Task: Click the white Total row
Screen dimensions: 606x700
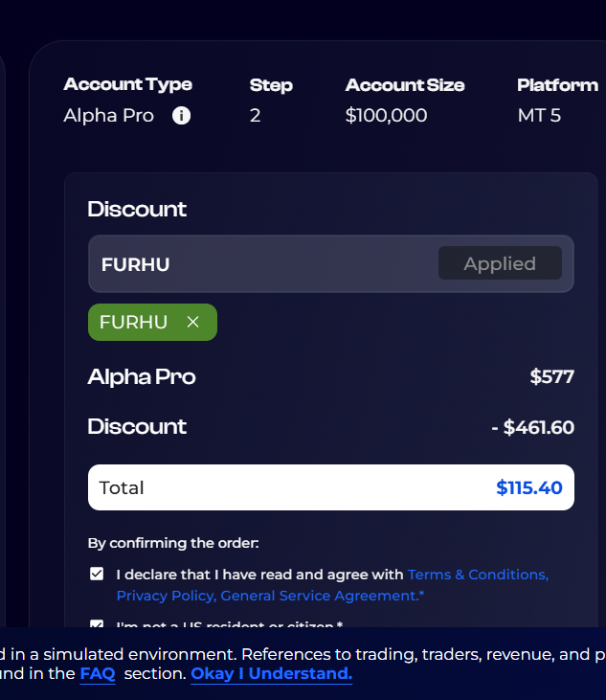Action: (287, 487)
